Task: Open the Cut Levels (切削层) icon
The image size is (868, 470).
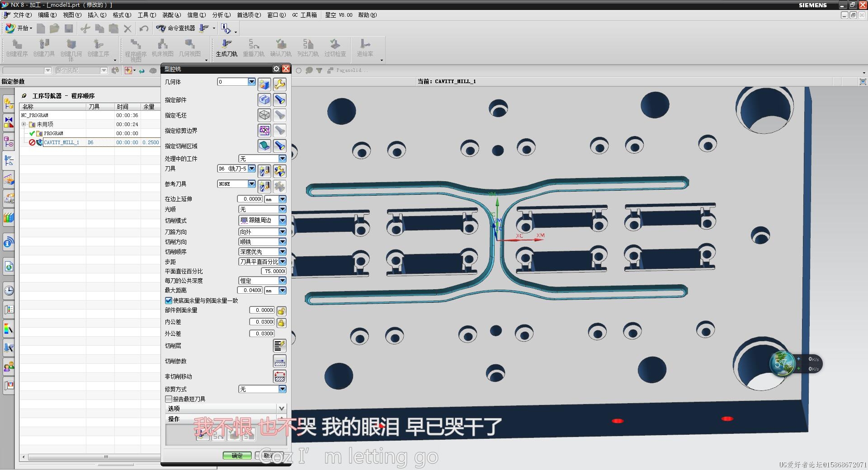Action: click(280, 346)
